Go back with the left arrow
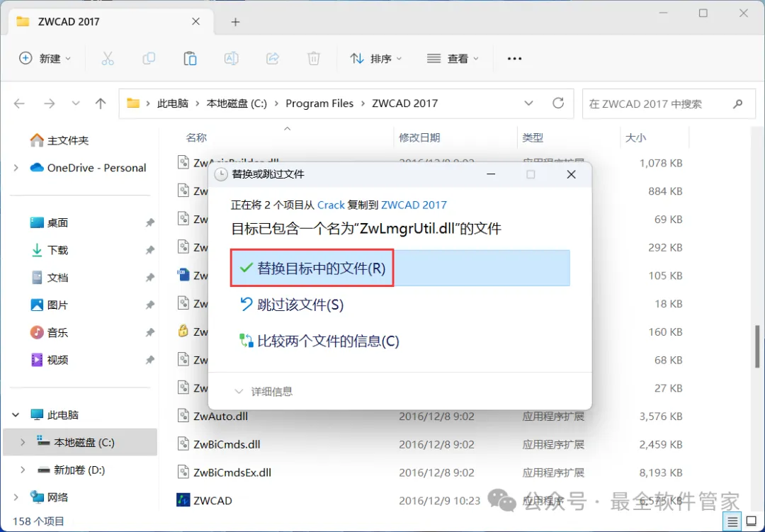Screen dimensions: 765x532 tap(20, 103)
